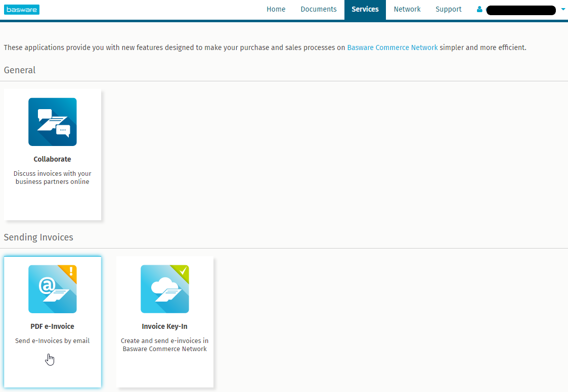
Task: Click 'Discuss invoices with your business partners' text
Action: click(53, 177)
